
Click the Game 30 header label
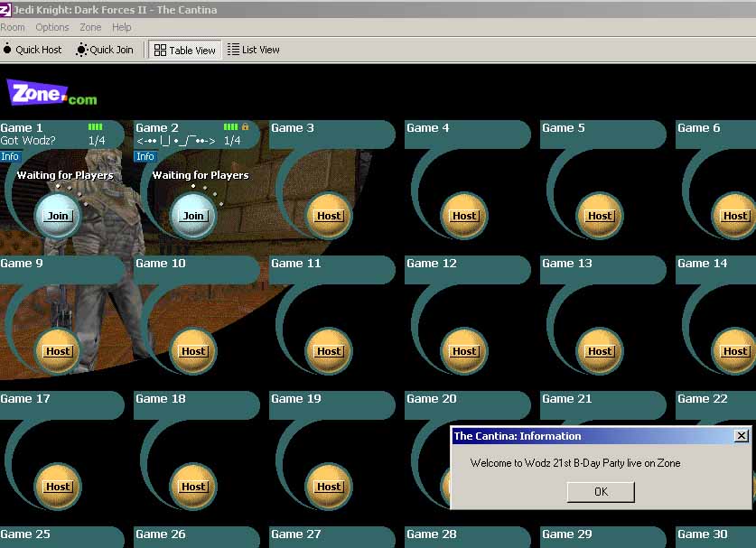tap(703, 534)
